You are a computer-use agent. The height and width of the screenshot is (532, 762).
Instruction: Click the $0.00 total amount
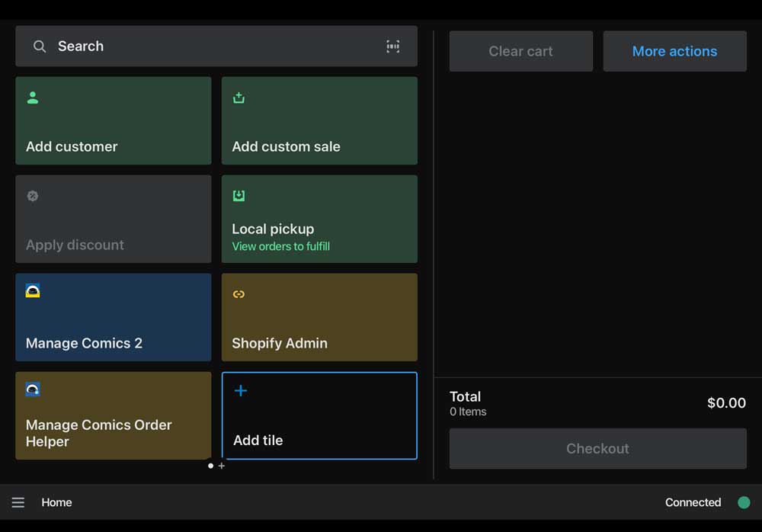(x=726, y=402)
